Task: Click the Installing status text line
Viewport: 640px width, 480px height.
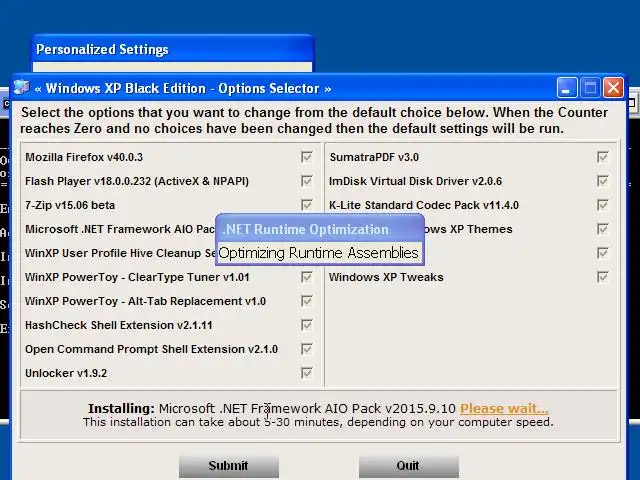Action: click(318, 409)
